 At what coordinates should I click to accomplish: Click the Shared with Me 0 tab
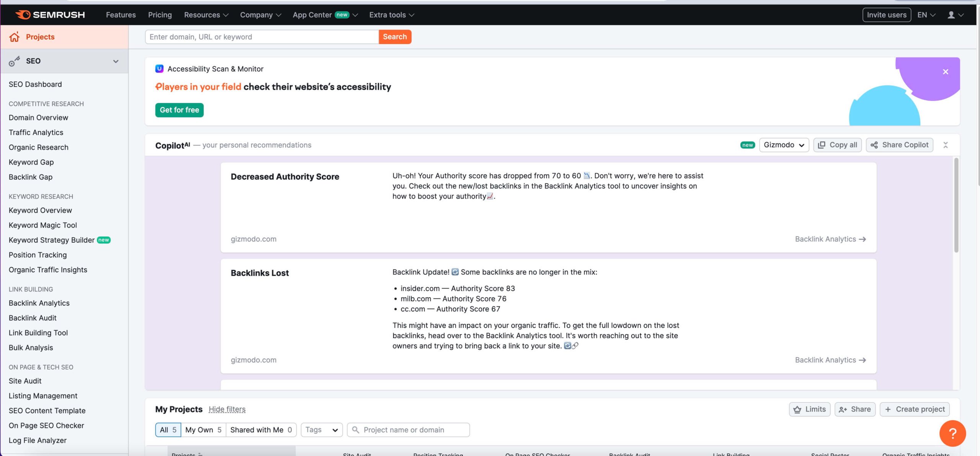click(x=261, y=430)
